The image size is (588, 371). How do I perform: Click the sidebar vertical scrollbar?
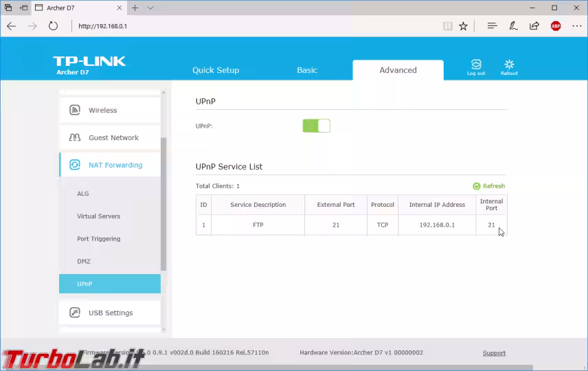(163, 206)
